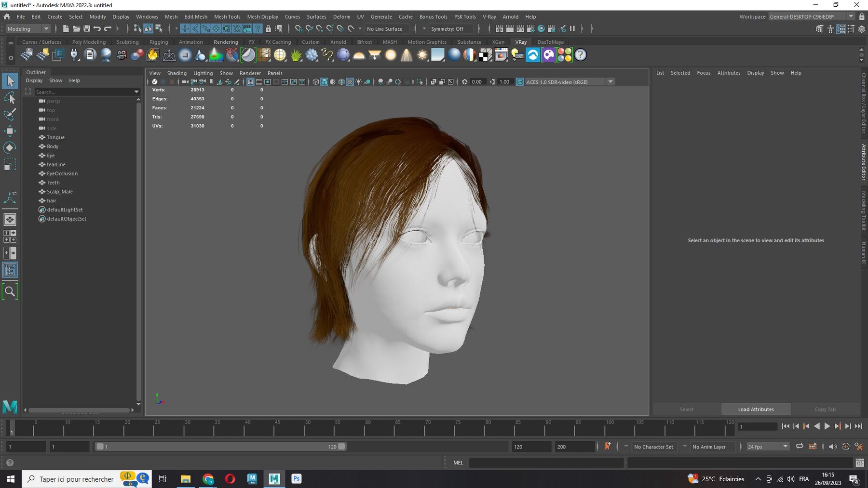Toggle the workspace lock icon
The width and height of the screenshot is (868, 488).
(862, 16)
